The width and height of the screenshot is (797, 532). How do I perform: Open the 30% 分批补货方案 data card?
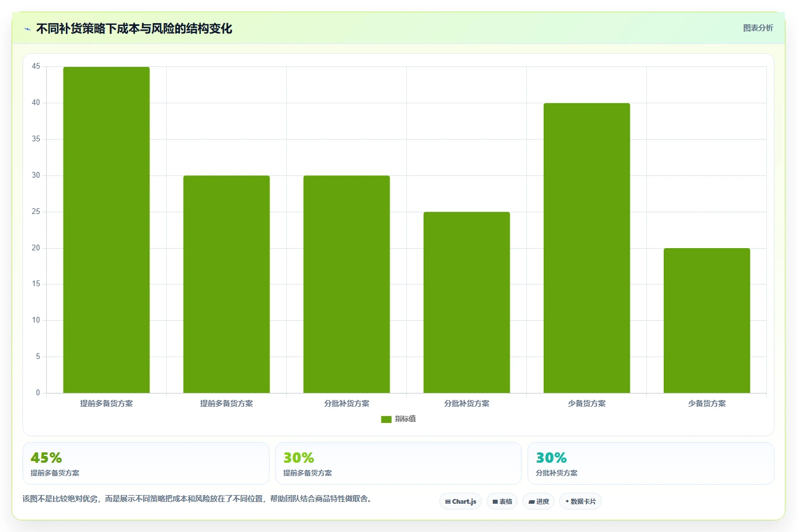(x=651, y=463)
